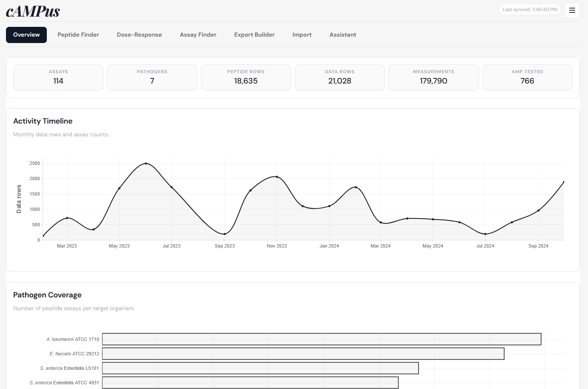The height and width of the screenshot is (389, 588).
Task: Click the AMP TESTED stat card
Action: [527, 78]
